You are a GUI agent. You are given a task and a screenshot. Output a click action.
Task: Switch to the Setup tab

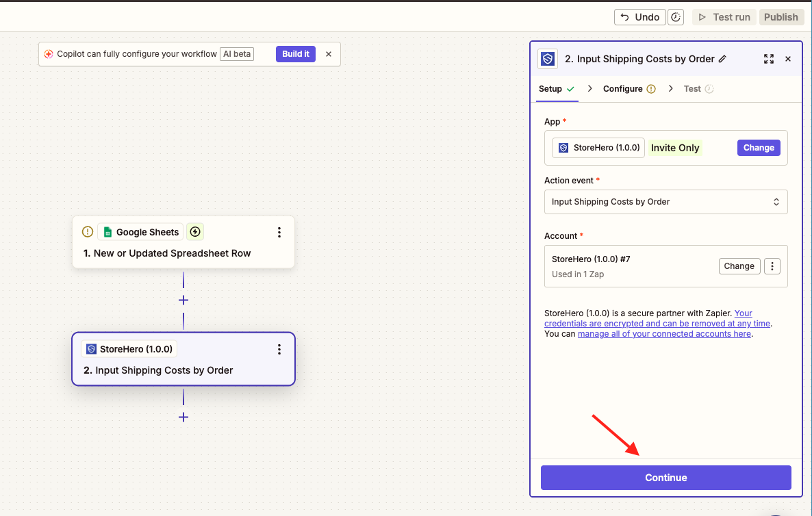[557, 88]
